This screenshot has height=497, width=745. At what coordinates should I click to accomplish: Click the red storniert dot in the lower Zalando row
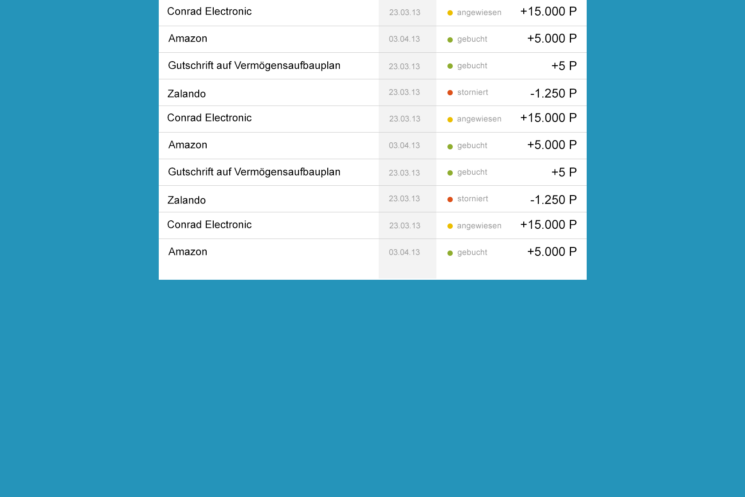pyautogui.click(x=450, y=199)
